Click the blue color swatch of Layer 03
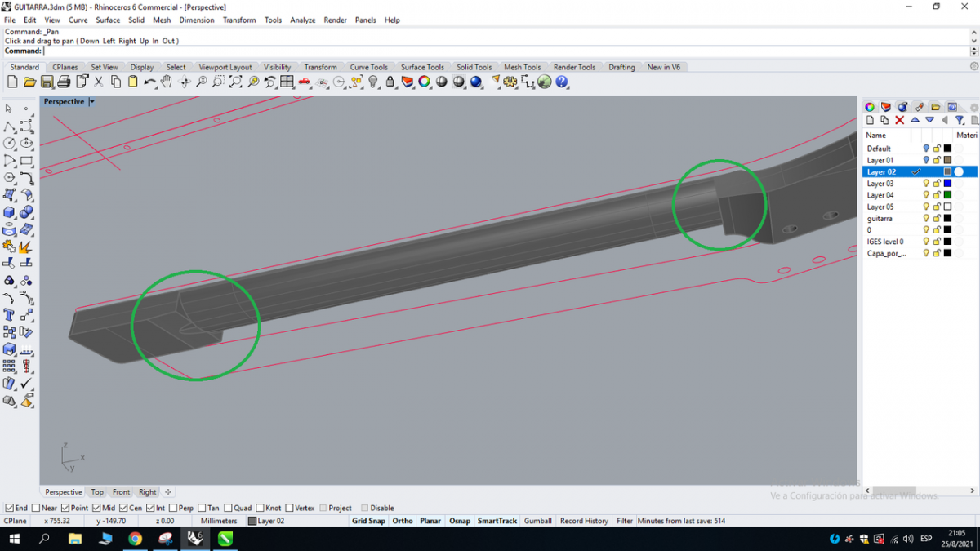 tap(947, 184)
